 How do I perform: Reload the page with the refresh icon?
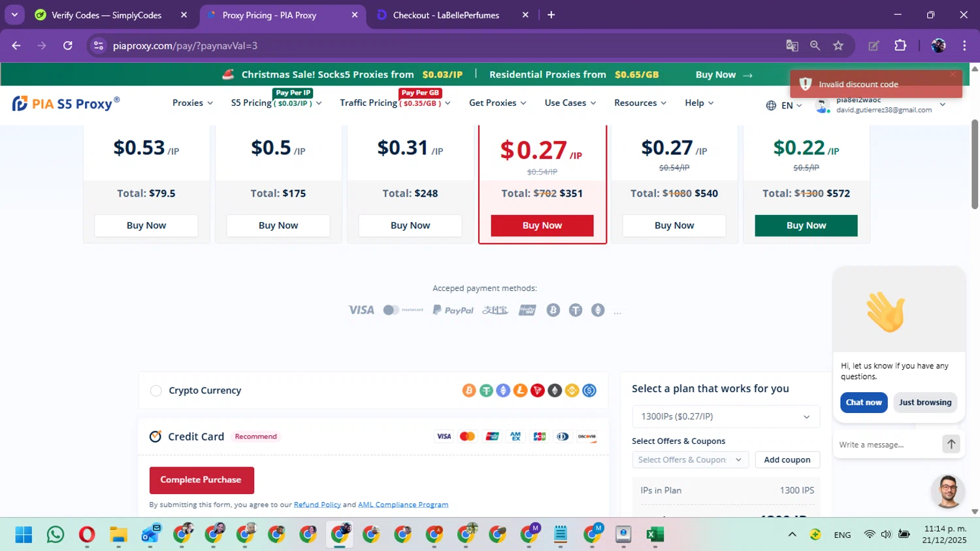tap(68, 46)
